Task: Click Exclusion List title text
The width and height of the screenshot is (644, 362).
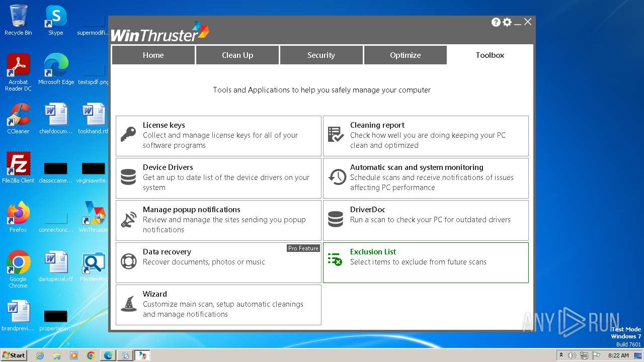Action: tap(373, 252)
